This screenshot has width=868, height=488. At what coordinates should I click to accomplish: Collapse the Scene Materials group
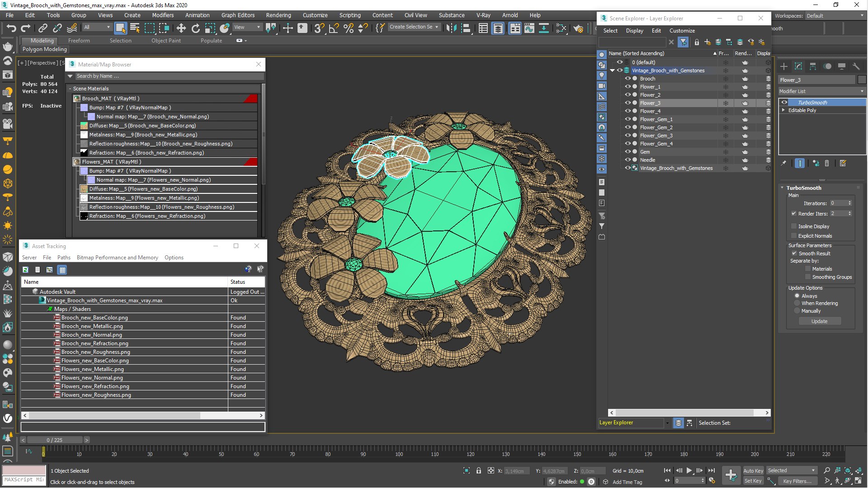[70, 89]
